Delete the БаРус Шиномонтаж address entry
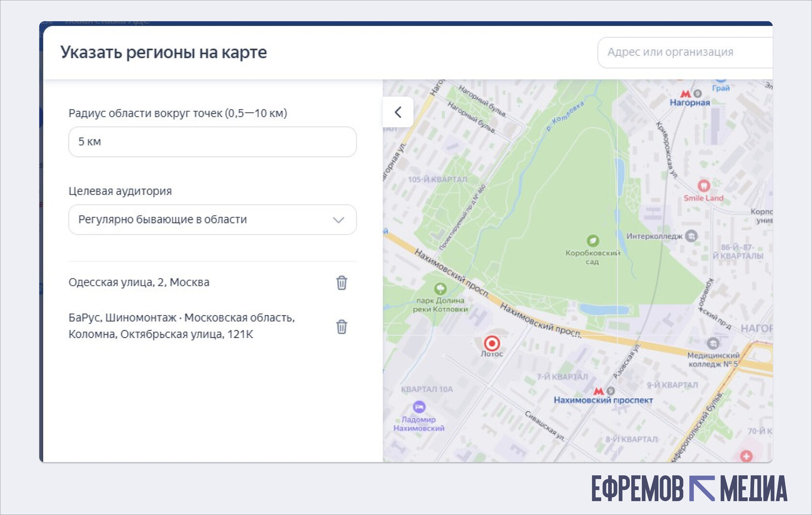Viewport: 812px width, 515px height. [x=342, y=327]
